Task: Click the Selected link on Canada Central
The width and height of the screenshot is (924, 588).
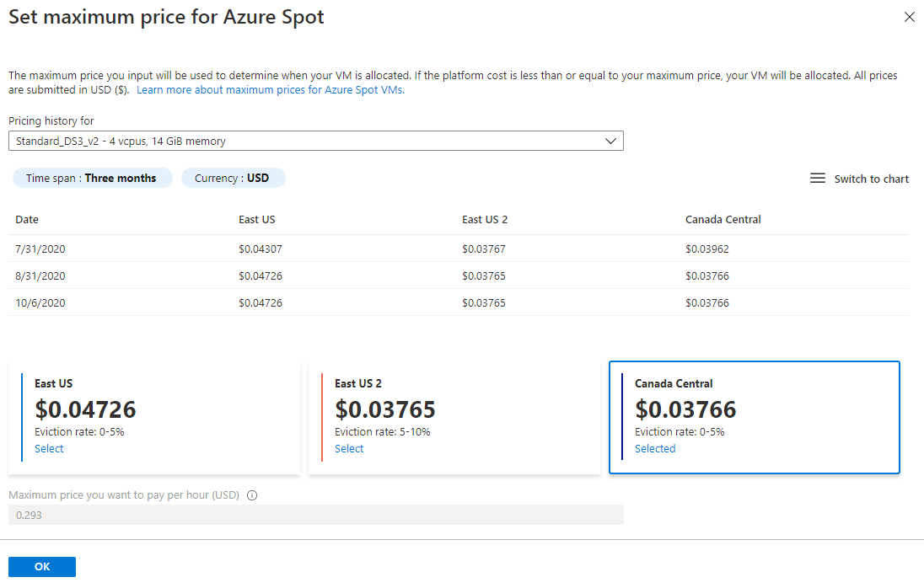Action: (x=655, y=448)
